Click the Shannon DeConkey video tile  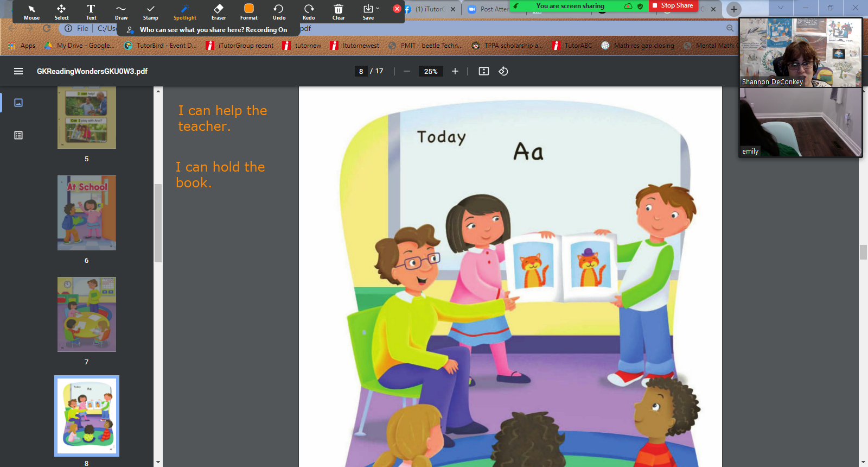point(801,53)
